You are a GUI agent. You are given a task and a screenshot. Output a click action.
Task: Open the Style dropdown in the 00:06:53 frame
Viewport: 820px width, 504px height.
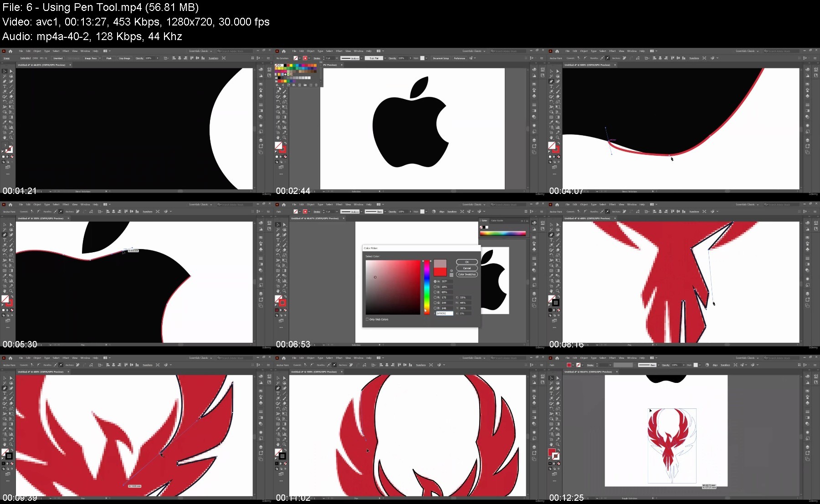click(426, 211)
